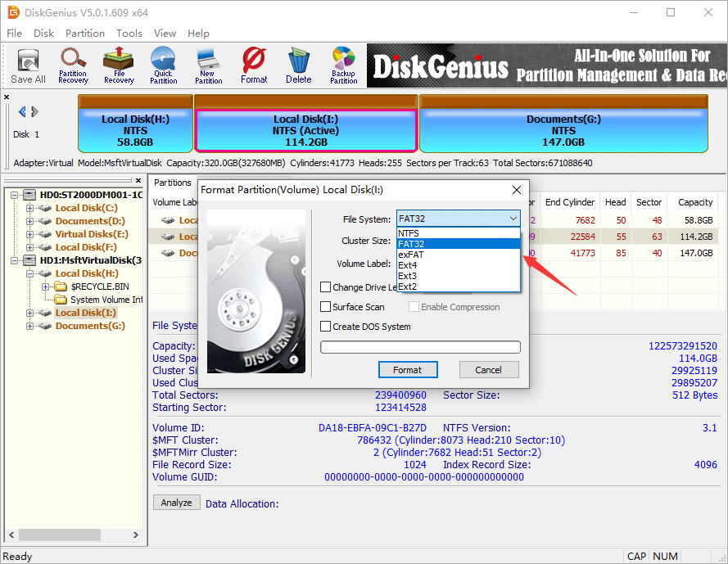Click the Analyze button
Viewport: 728px width, 564px height.
[x=176, y=503]
